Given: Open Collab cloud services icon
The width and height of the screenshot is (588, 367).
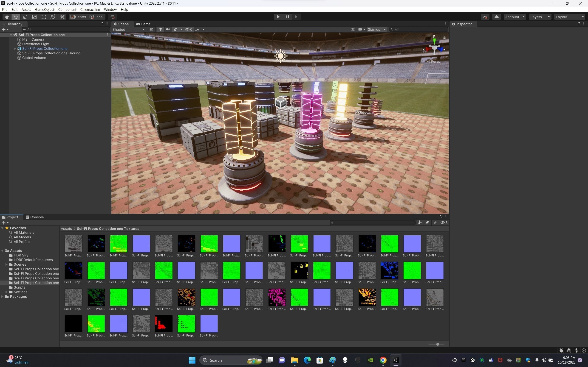Looking at the screenshot, I should (496, 17).
